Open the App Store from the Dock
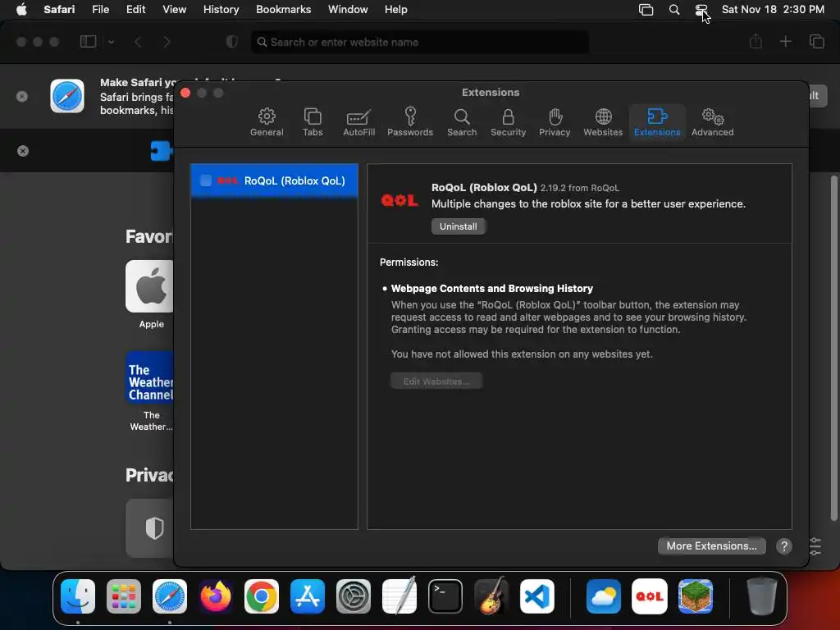Image resolution: width=840 pixels, height=630 pixels. (308, 596)
